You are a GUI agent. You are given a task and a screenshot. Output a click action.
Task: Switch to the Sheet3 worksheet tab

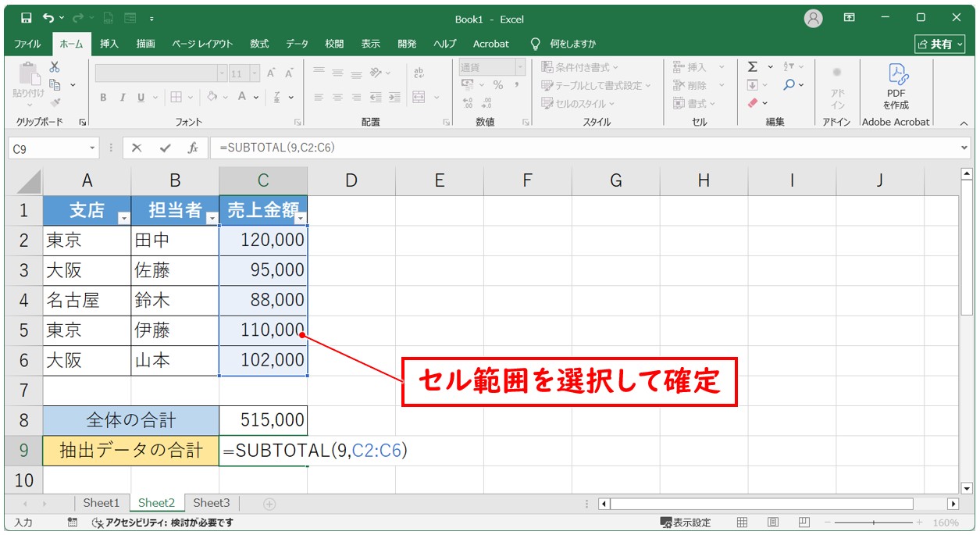(212, 503)
